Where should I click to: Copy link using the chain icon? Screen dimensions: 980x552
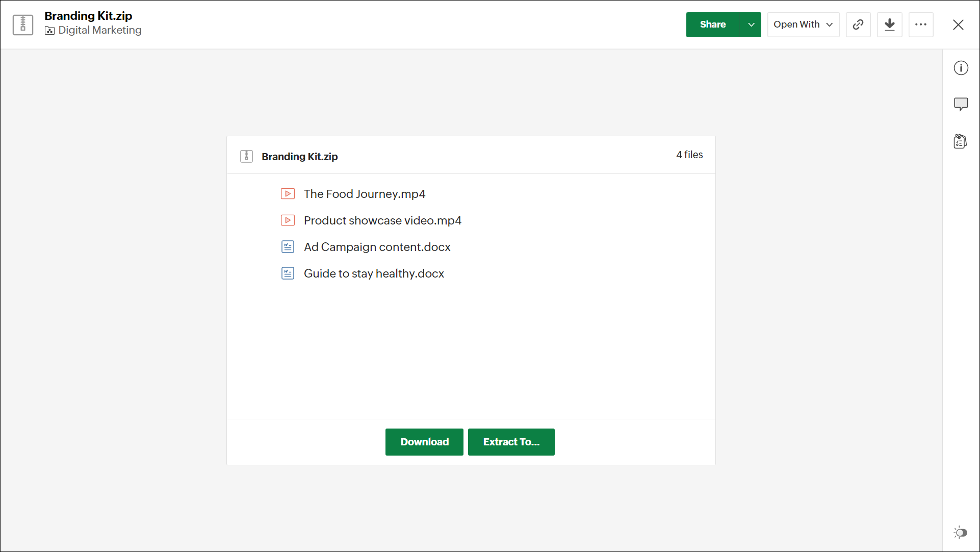(858, 24)
